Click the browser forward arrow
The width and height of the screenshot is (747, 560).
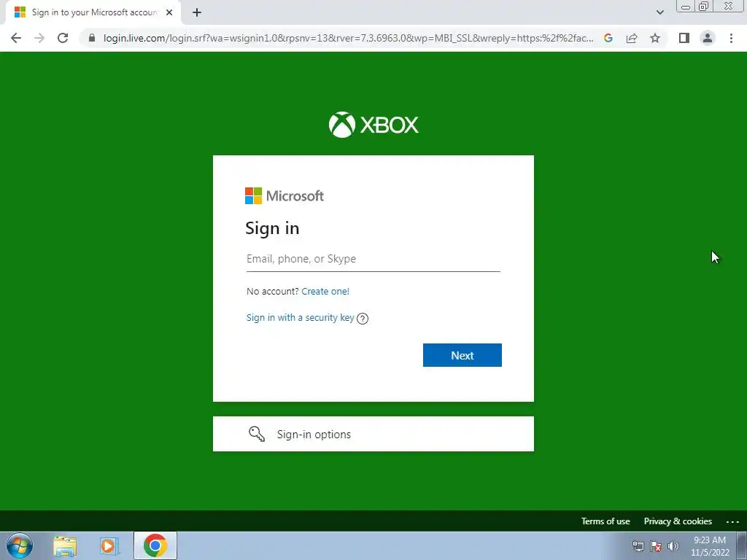[x=39, y=38]
